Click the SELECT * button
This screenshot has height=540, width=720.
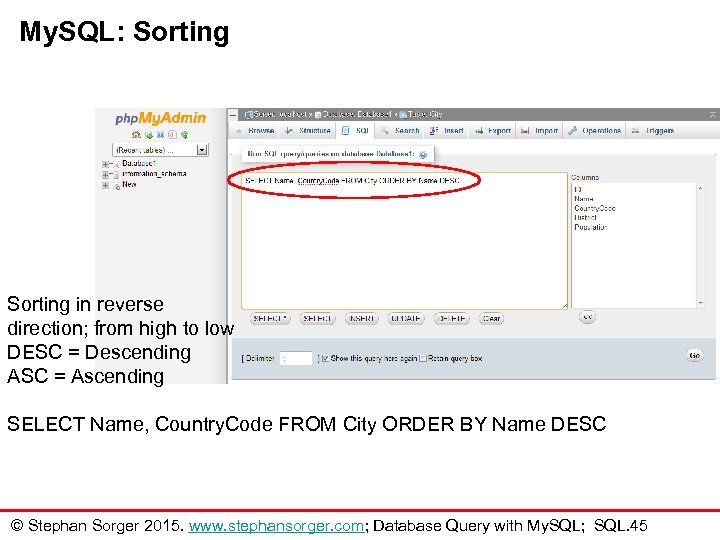tap(270, 318)
